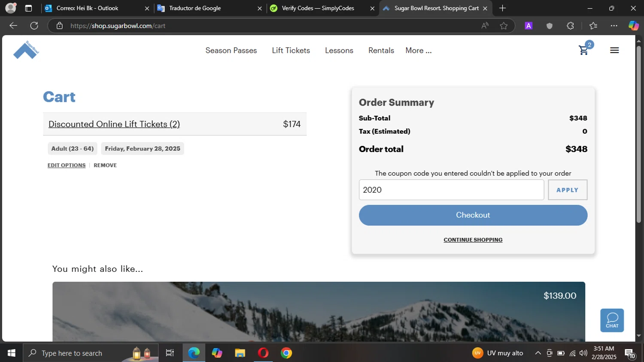Image resolution: width=644 pixels, height=362 pixels.
Task: Open the UV muy alto weather widget
Action: (498, 353)
